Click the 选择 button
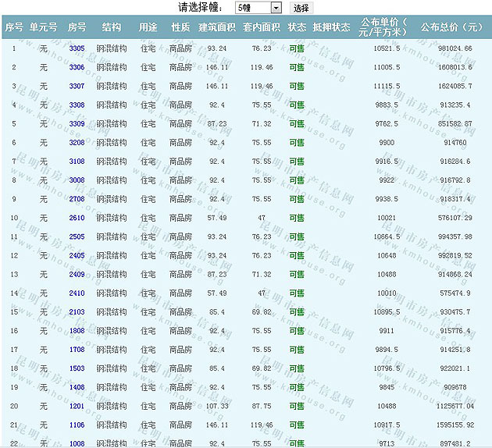 click(301, 8)
